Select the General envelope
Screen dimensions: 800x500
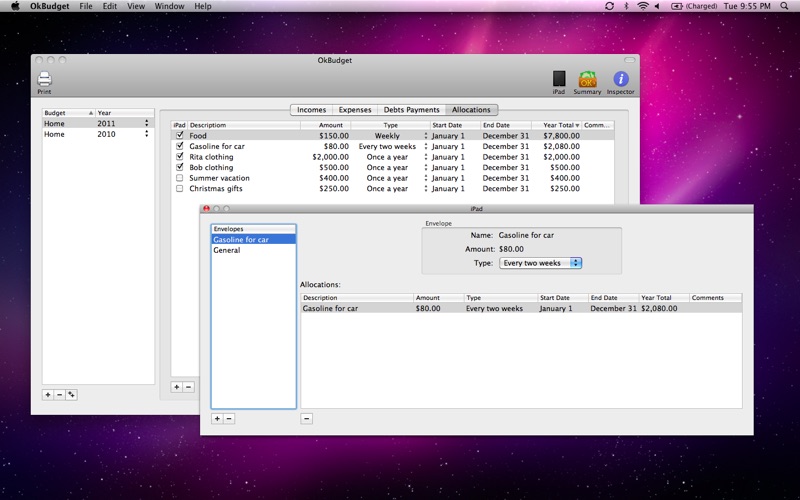pyautogui.click(x=254, y=250)
